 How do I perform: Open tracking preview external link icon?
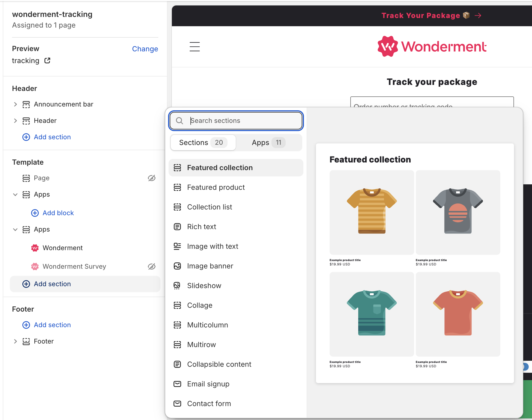pos(47,61)
